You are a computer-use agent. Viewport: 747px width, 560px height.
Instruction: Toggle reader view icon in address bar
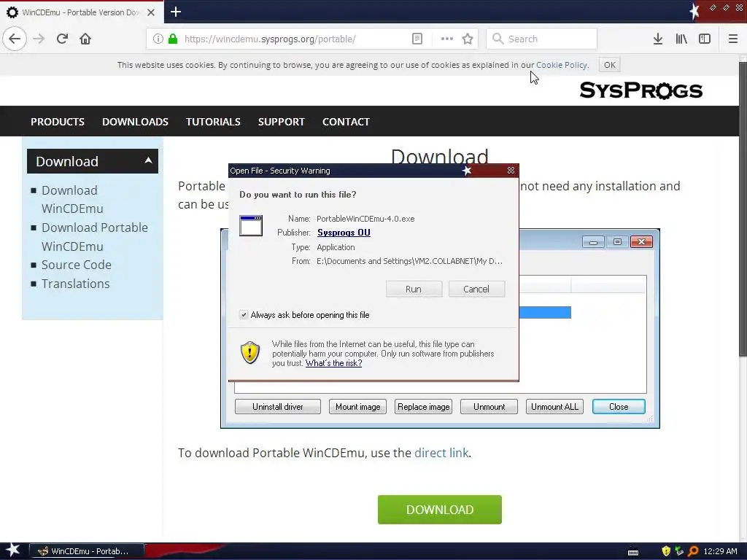click(417, 39)
